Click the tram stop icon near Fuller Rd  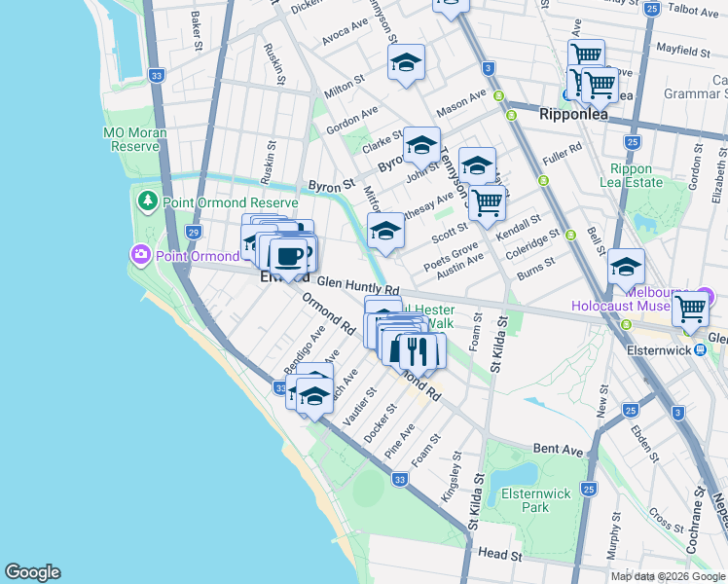coord(543,180)
